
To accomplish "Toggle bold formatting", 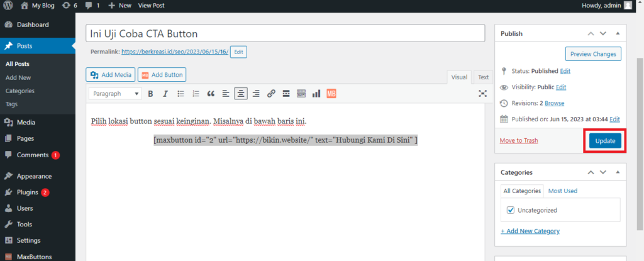I will [150, 94].
